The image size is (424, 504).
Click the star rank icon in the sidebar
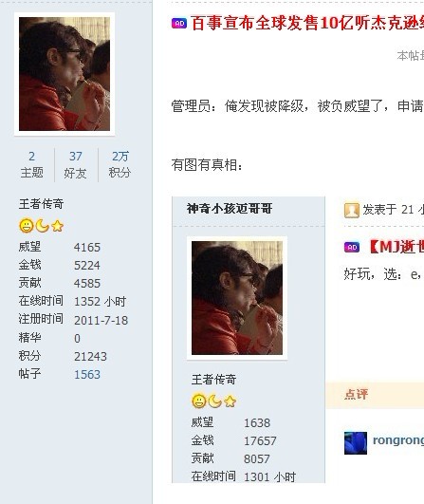click(x=58, y=226)
